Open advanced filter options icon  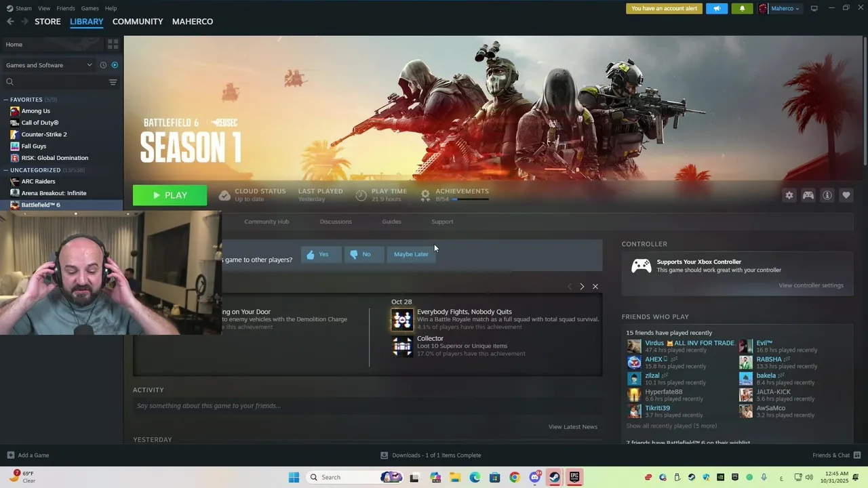click(113, 82)
